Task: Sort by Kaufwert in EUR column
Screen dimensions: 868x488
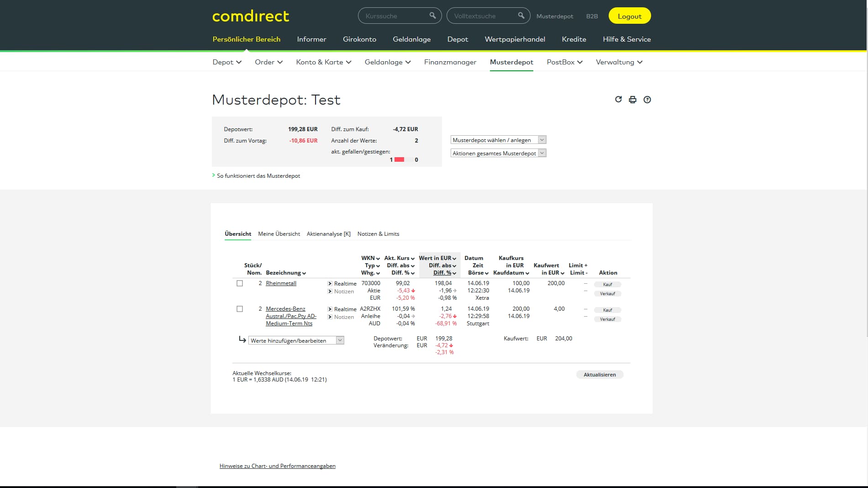Action: 549,269
